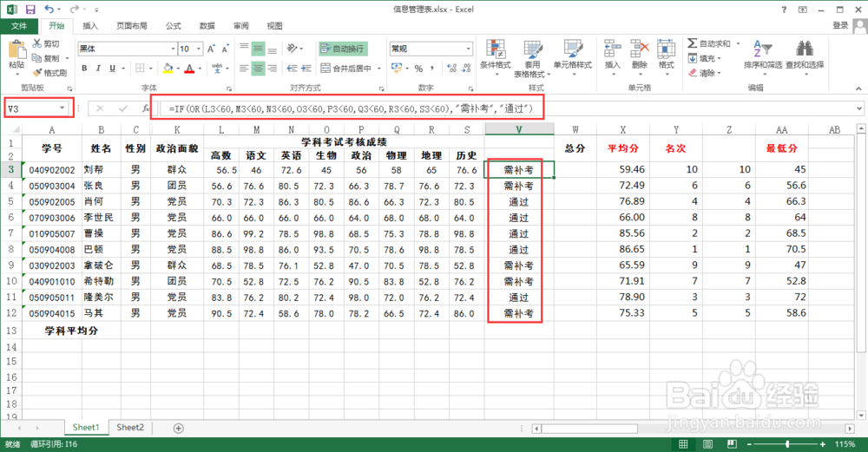Copy selection with 复制
This screenshot has height=452, width=868.
[46, 58]
